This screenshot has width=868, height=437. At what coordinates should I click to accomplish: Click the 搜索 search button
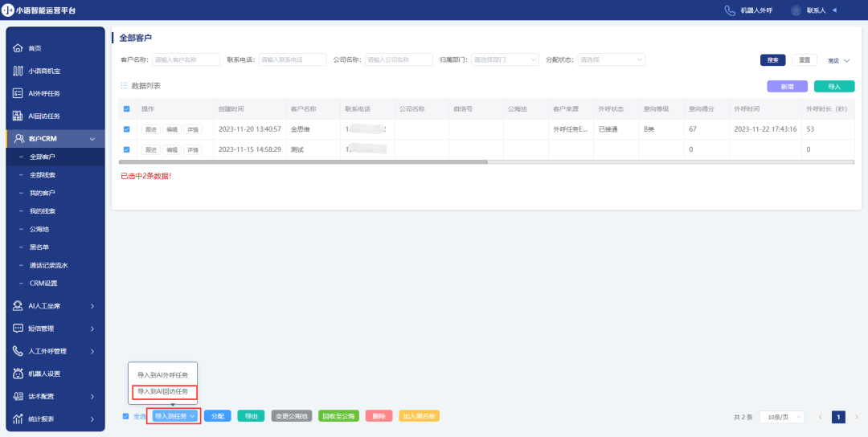click(x=773, y=60)
